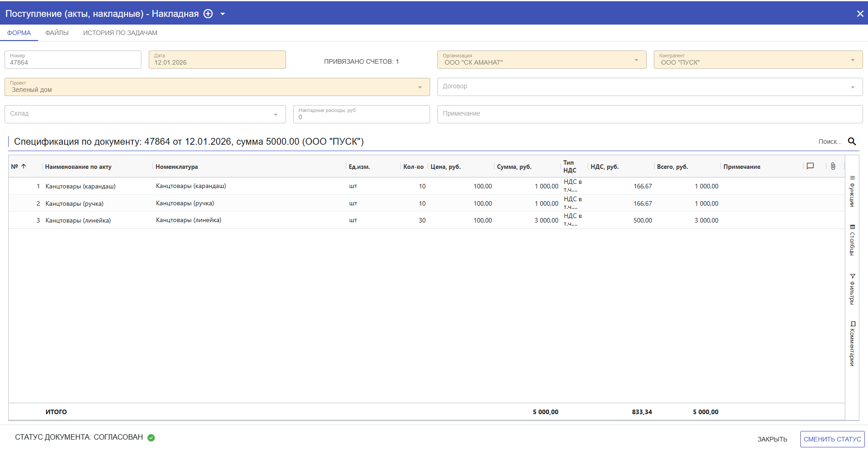Switch to the ФАЙЛЫ tab

[x=57, y=33]
